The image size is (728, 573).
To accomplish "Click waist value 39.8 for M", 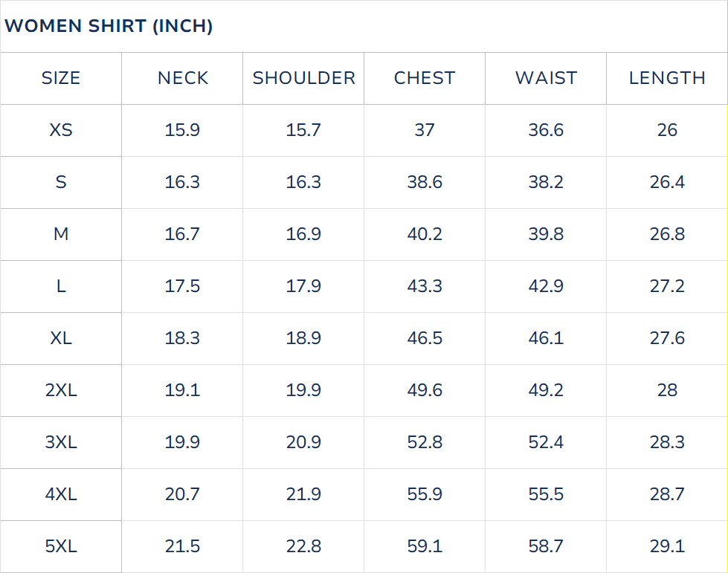I will tap(546, 234).
